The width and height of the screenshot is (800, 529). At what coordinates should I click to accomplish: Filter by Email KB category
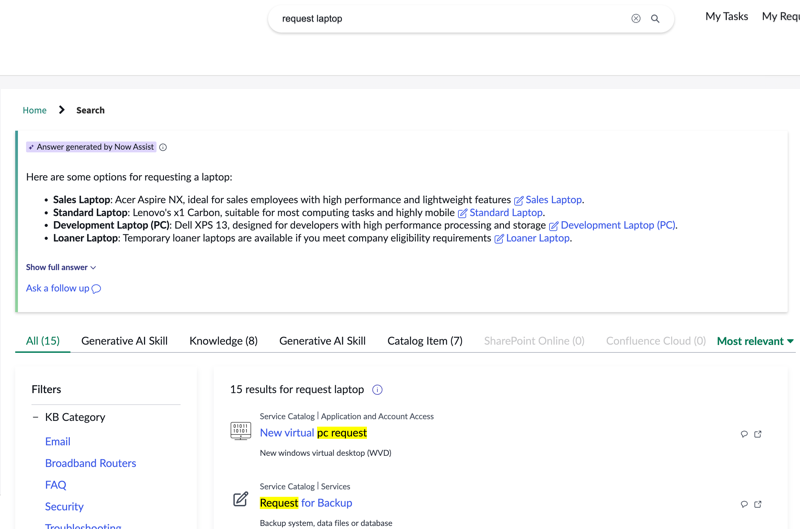tap(58, 442)
